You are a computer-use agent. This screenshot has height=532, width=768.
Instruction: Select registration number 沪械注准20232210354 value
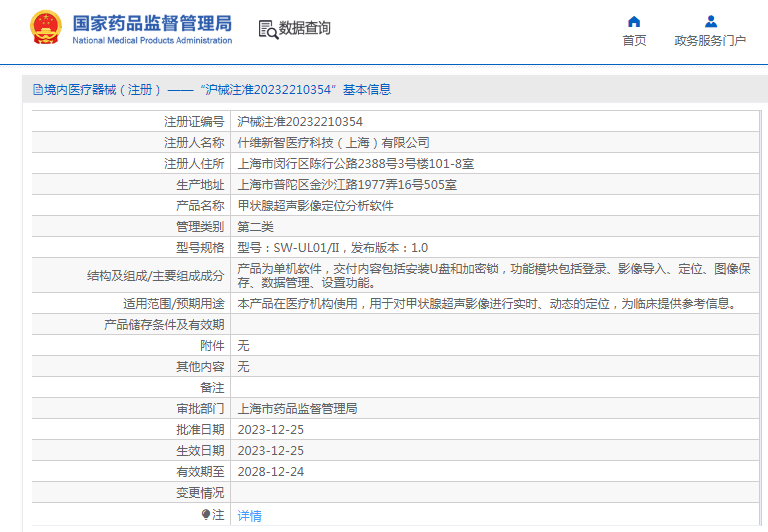coord(300,121)
